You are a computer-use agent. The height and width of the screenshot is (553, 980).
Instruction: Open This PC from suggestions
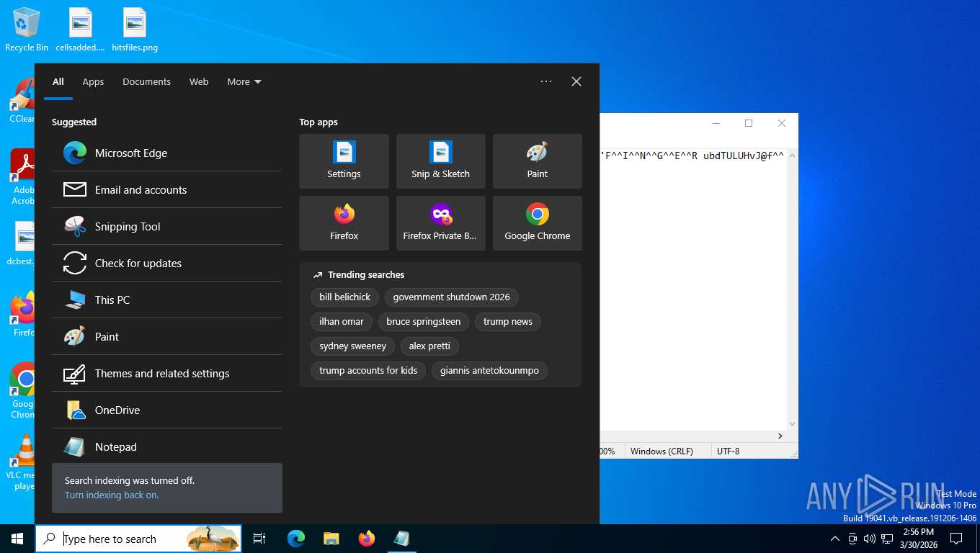pyautogui.click(x=166, y=300)
